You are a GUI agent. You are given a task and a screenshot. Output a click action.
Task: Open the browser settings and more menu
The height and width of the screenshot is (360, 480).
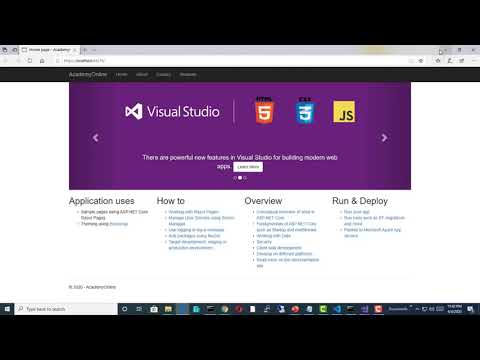(x=474, y=61)
